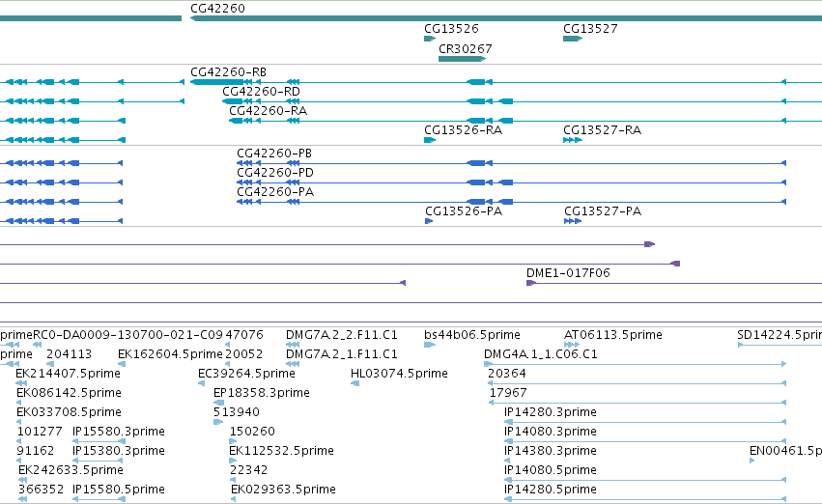The image size is (822, 504).
Task: Click the CG42260-PD protein label
Action: (275, 173)
